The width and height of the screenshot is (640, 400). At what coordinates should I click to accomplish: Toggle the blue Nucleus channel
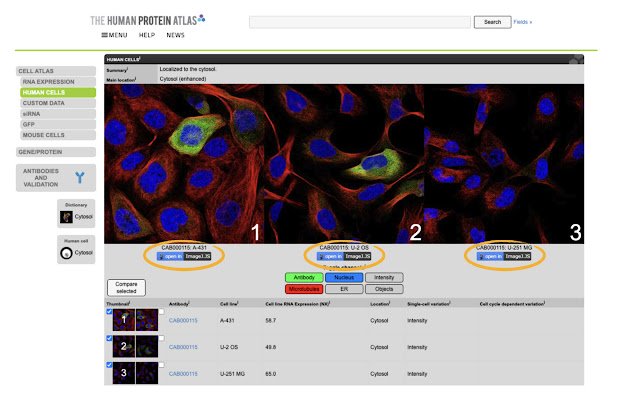point(344,278)
